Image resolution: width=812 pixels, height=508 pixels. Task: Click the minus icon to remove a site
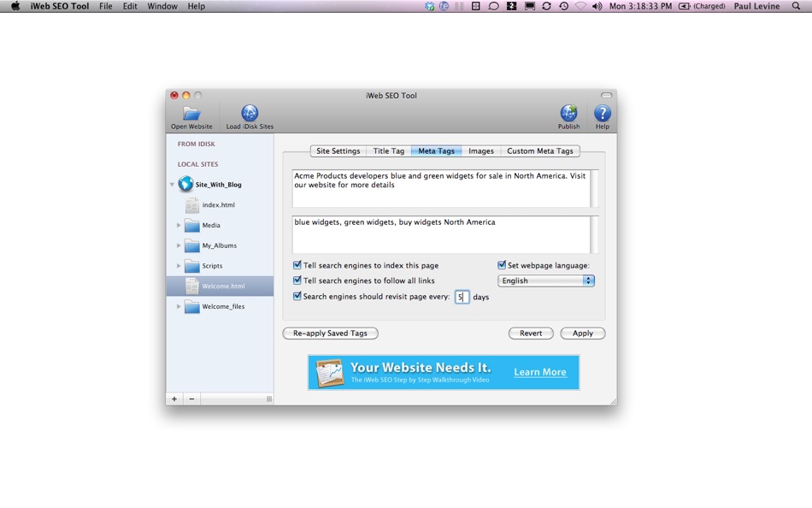(x=191, y=399)
